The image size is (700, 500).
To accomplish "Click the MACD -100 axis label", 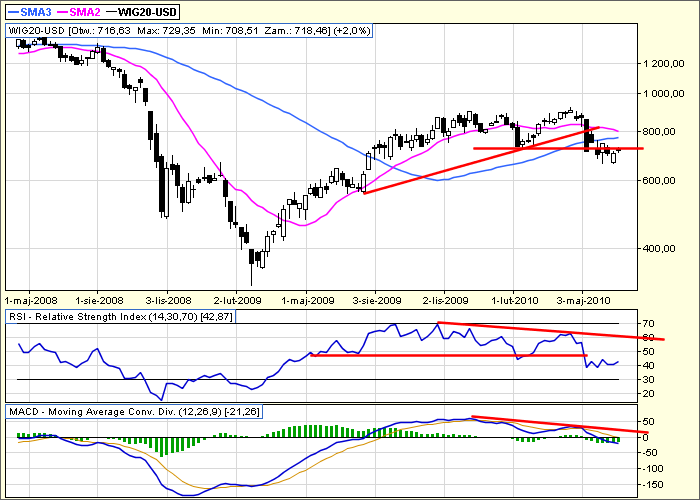I will 651,469.
